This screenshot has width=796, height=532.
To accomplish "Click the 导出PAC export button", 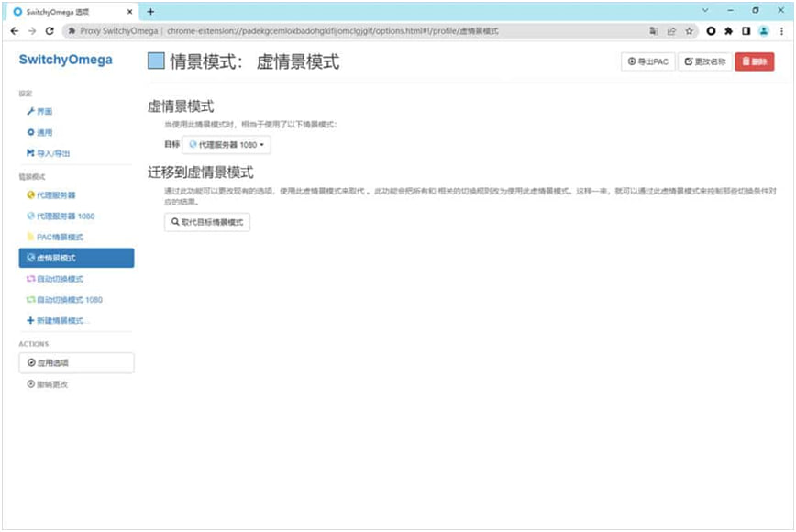I will (x=647, y=61).
